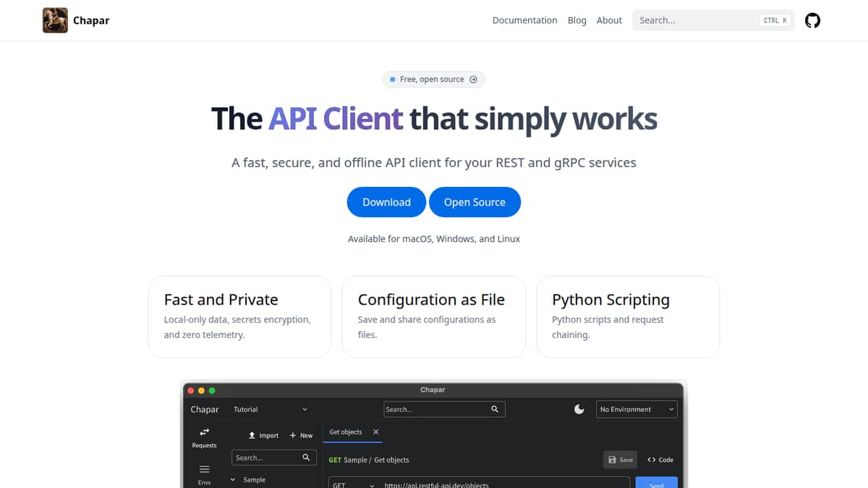868x488 pixels.
Task: Click the 'The API Client that simply works' heading
Action: click(434, 119)
